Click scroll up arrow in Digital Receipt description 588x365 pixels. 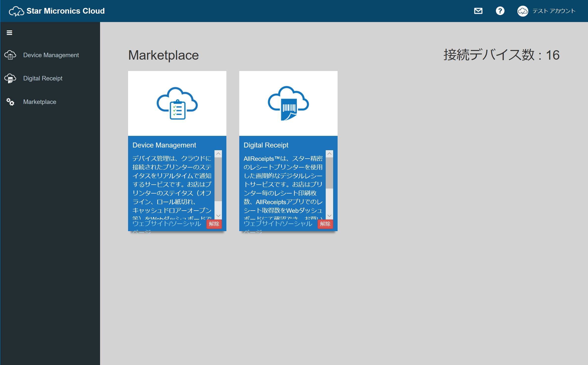click(x=329, y=154)
